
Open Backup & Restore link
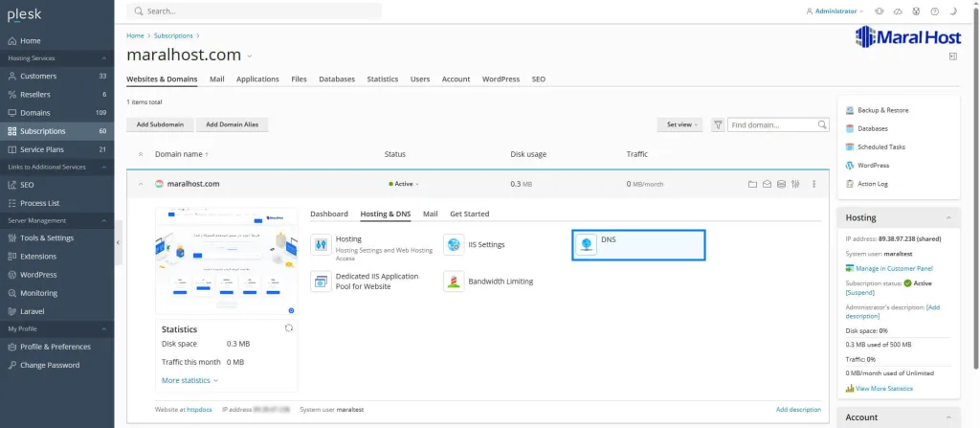coord(882,110)
